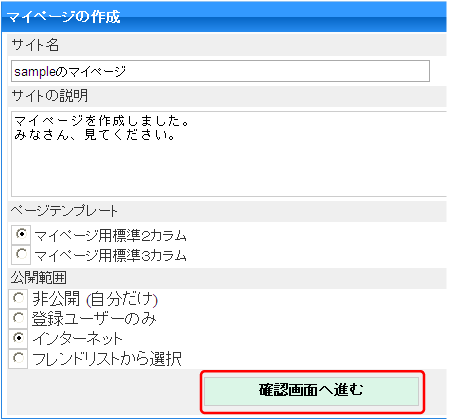Click the ページテンプレート section heading
This screenshot has width=453, height=420.
64,211
